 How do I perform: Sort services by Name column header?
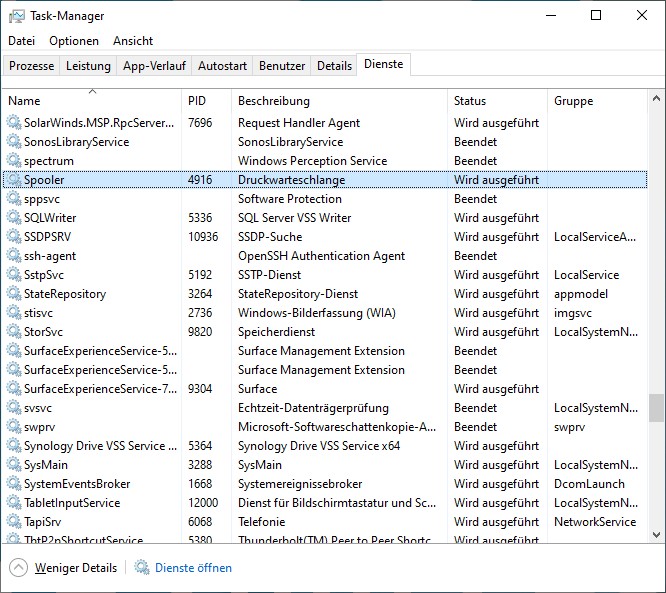coord(24,101)
